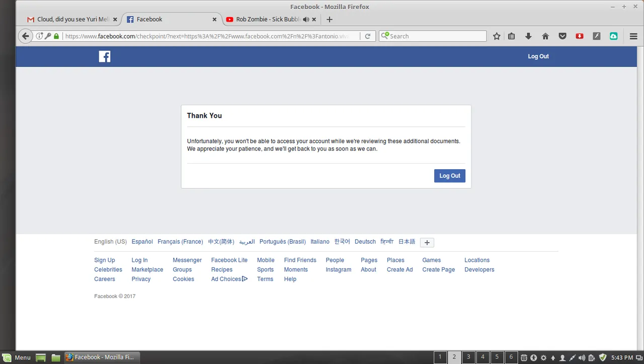Viewport: 644px width, 364px height.
Task: Focus the Firefox search box
Action: pyautogui.click(x=433, y=36)
